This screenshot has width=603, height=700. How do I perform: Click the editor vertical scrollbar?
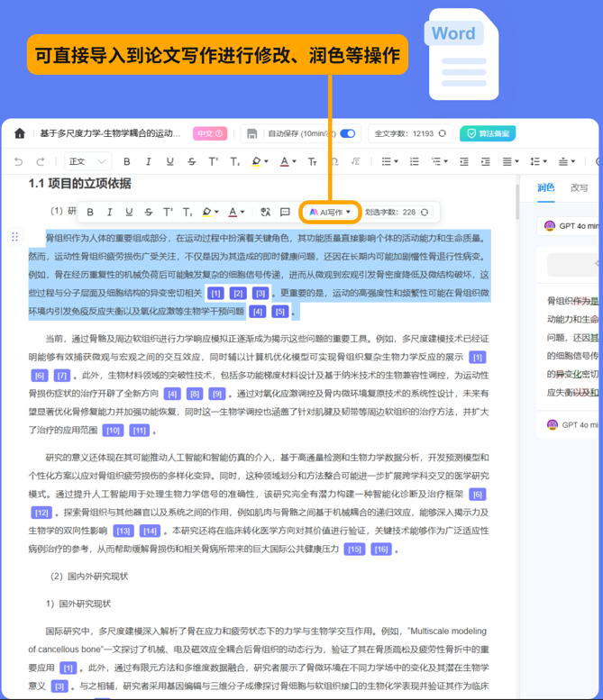click(x=517, y=202)
